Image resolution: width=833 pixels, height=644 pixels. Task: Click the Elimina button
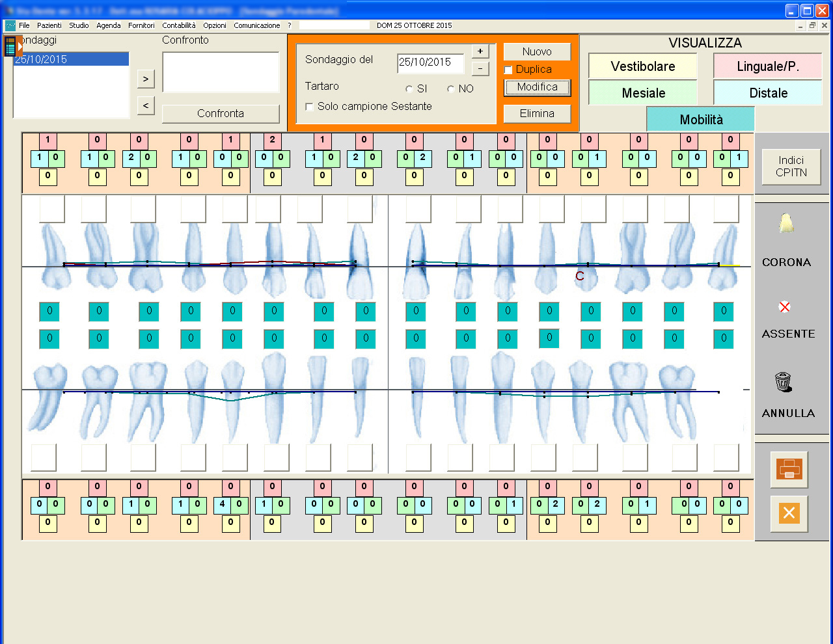click(x=537, y=114)
